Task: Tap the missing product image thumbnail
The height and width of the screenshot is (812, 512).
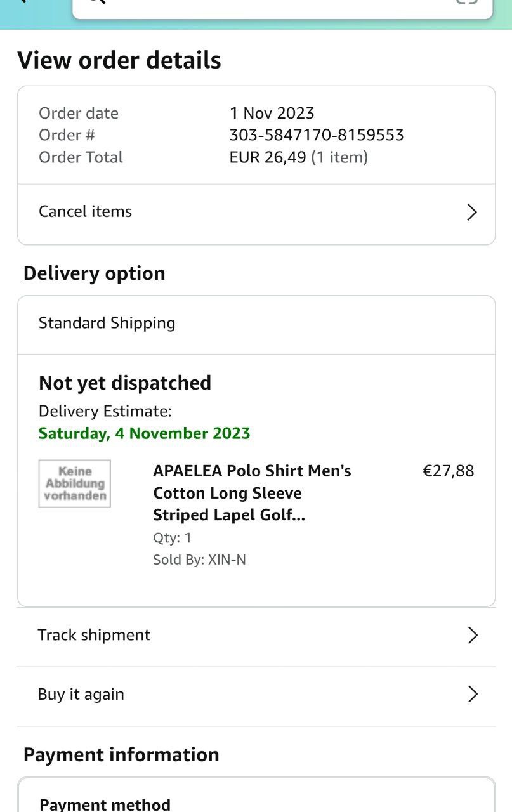Action: coord(75,484)
